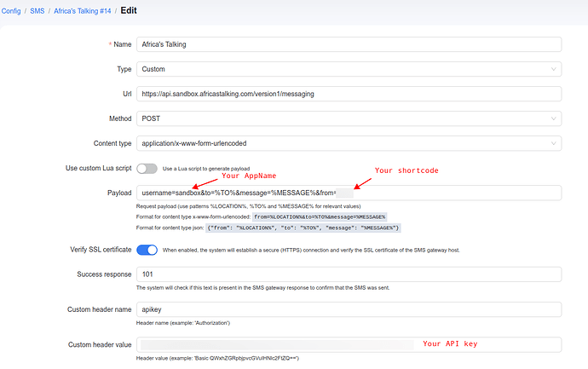Click the chevron arrow in the Method field
588x369 pixels.
click(554, 118)
